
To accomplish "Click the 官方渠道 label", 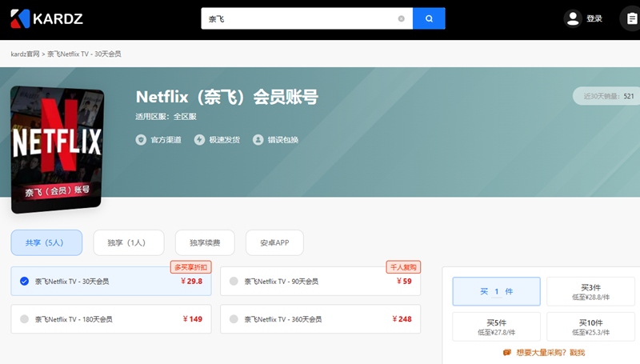I will point(166,140).
